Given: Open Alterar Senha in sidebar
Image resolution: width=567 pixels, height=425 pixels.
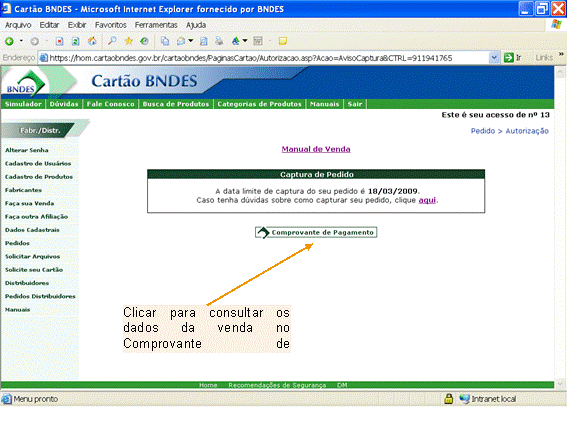Looking at the screenshot, I should click(x=27, y=150).
